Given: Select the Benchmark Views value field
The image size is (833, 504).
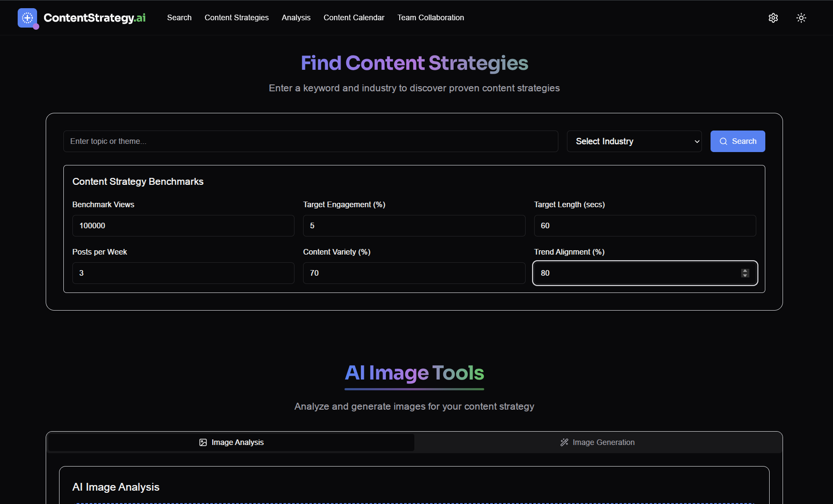Looking at the screenshot, I should click(183, 225).
